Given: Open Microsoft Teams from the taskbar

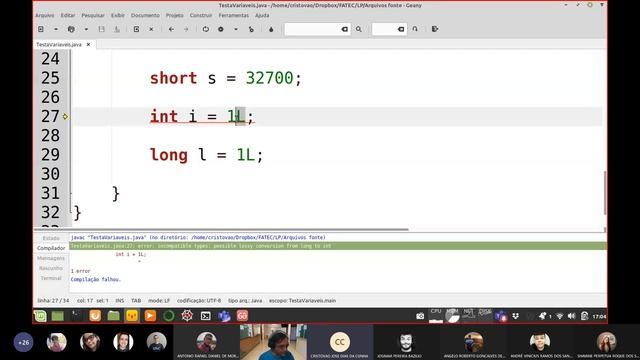Looking at the screenshot, I should (x=224, y=316).
